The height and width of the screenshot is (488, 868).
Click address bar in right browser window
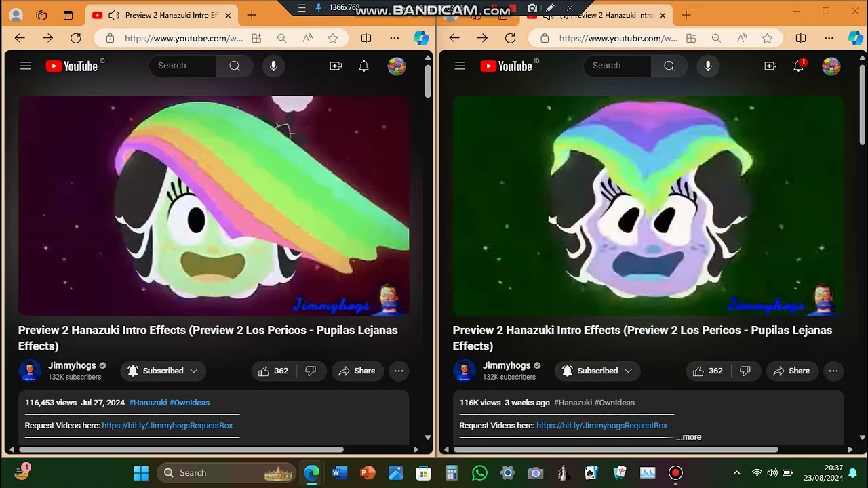coord(618,39)
